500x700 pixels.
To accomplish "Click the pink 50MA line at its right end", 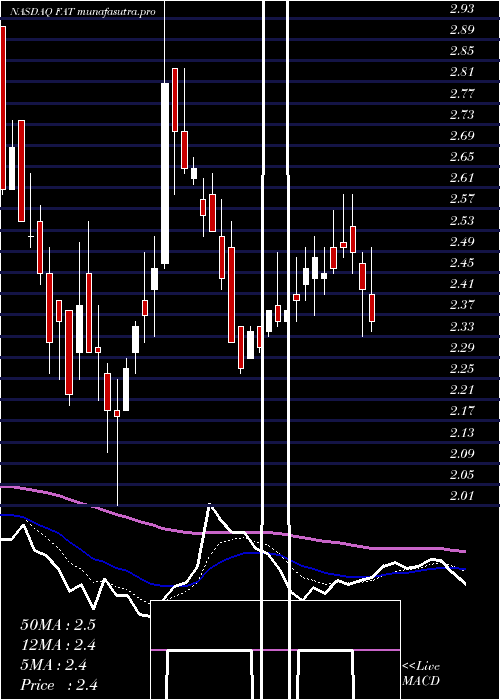I will click(464, 551).
